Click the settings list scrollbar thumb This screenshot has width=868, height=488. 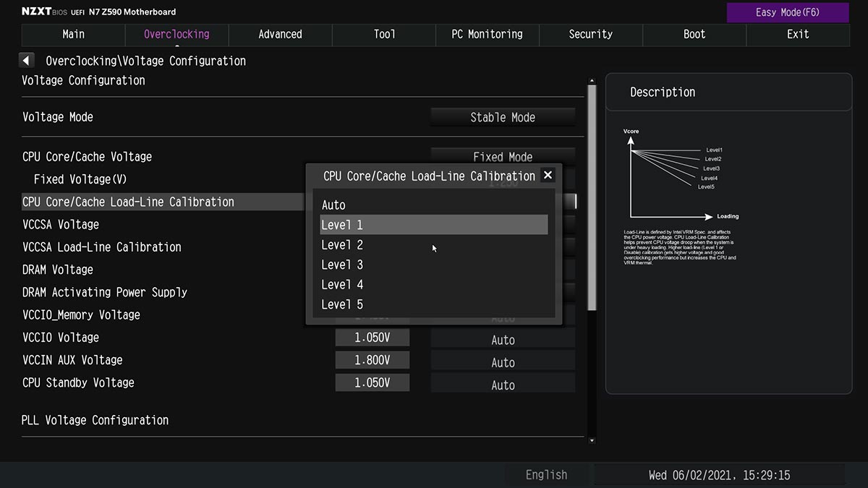[x=592, y=197]
